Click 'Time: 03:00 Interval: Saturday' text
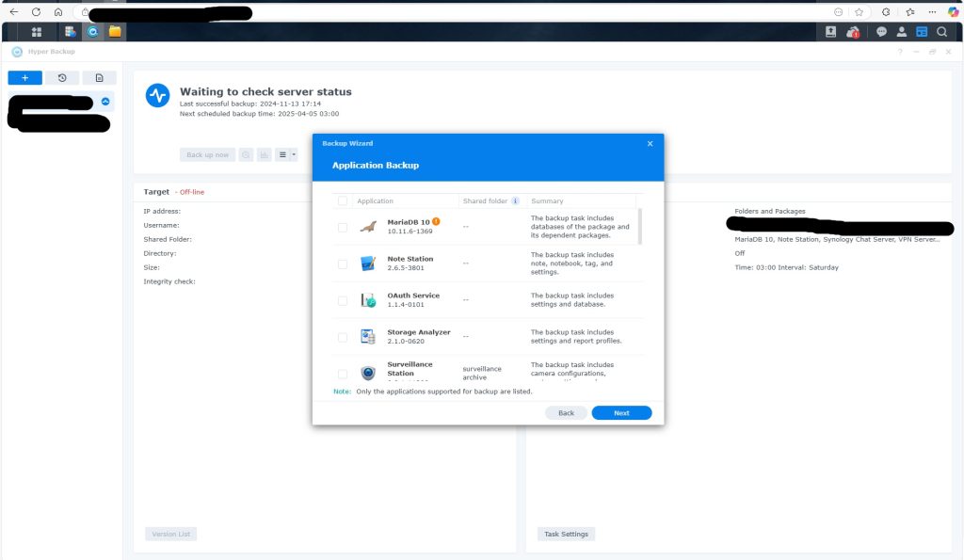Viewport: 964px width, 560px height. pos(786,267)
